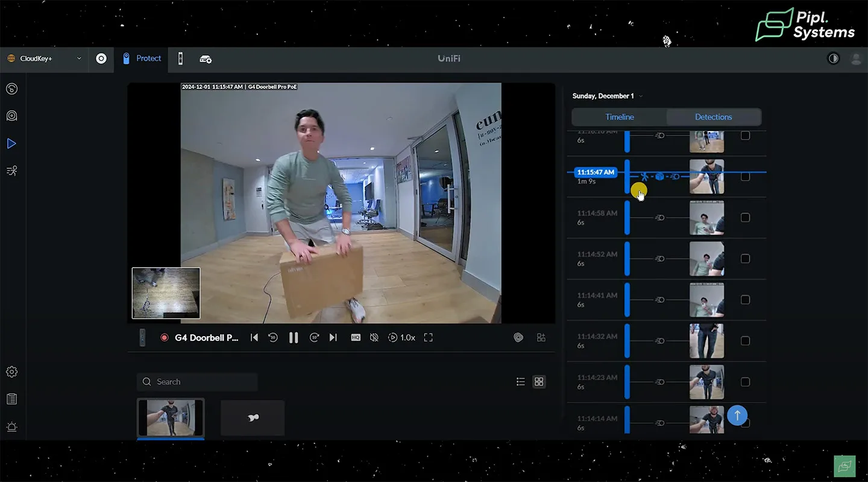Open the settings gear in the sidebar
The image size is (868, 482).
coord(11,372)
